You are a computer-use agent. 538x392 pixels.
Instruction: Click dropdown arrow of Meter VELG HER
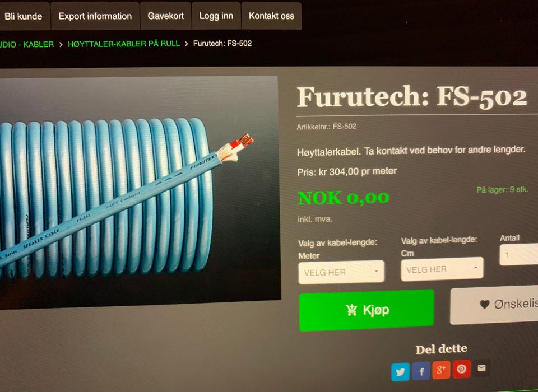[x=377, y=271]
